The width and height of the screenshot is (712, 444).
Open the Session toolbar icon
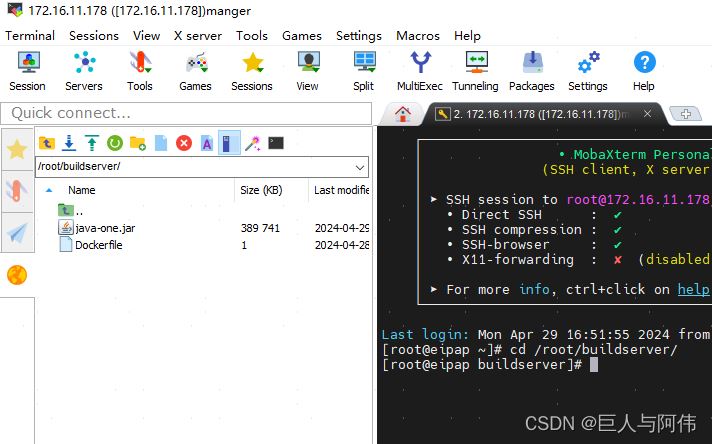click(28, 71)
